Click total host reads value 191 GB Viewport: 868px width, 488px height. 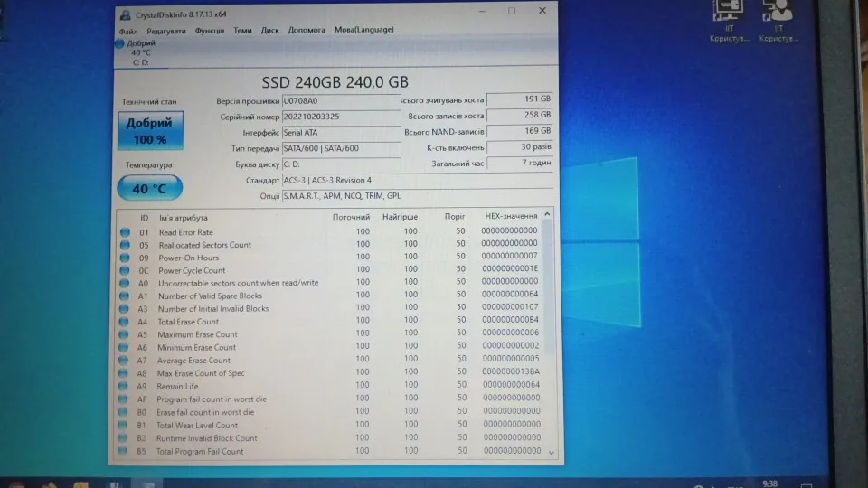[519, 99]
